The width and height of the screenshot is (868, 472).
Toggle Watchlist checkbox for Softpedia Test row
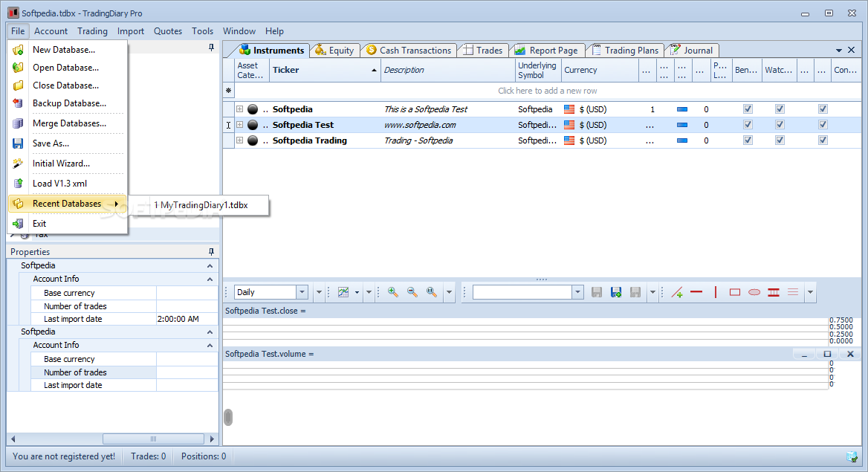(x=780, y=125)
